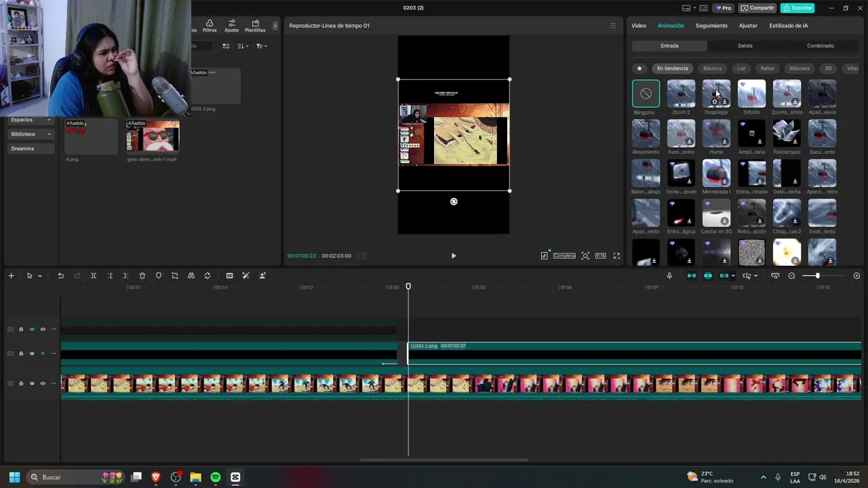Open the selection tool mode dropdown
The width and height of the screenshot is (868, 488).
coord(40,276)
